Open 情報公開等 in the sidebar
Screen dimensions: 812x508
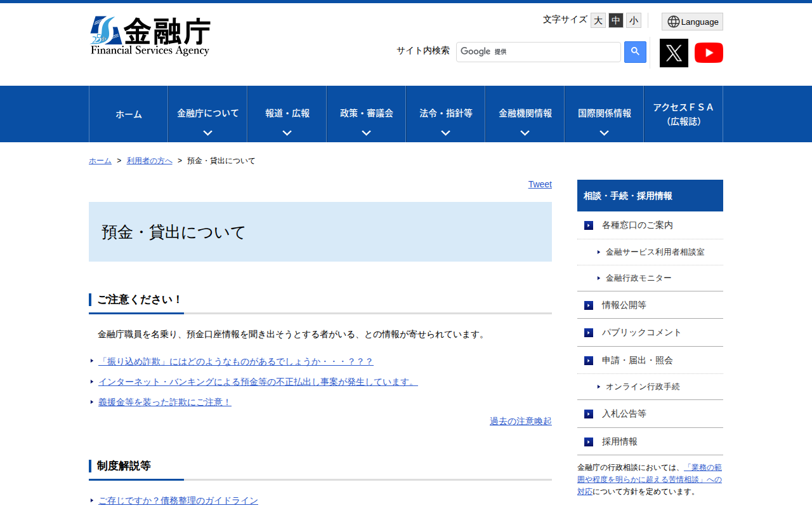650,305
